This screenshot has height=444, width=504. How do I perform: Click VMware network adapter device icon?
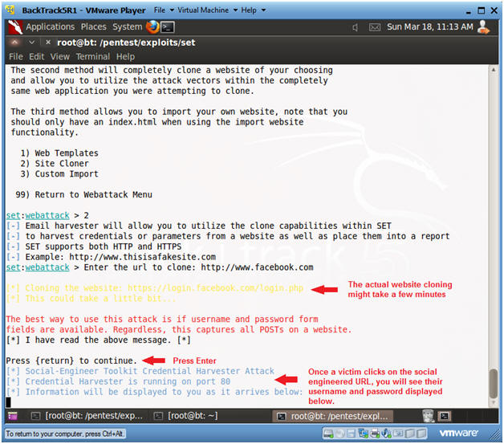pyautogui.click(x=363, y=434)
